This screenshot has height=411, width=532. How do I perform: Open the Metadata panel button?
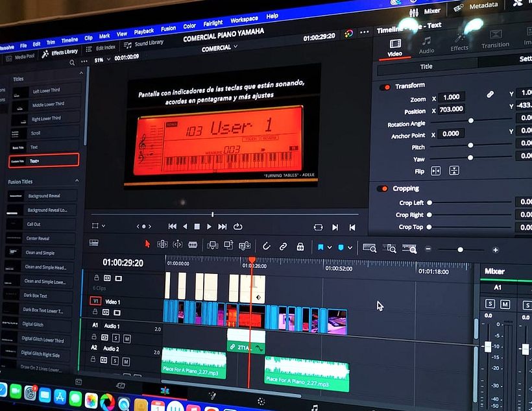coord(476,6)
